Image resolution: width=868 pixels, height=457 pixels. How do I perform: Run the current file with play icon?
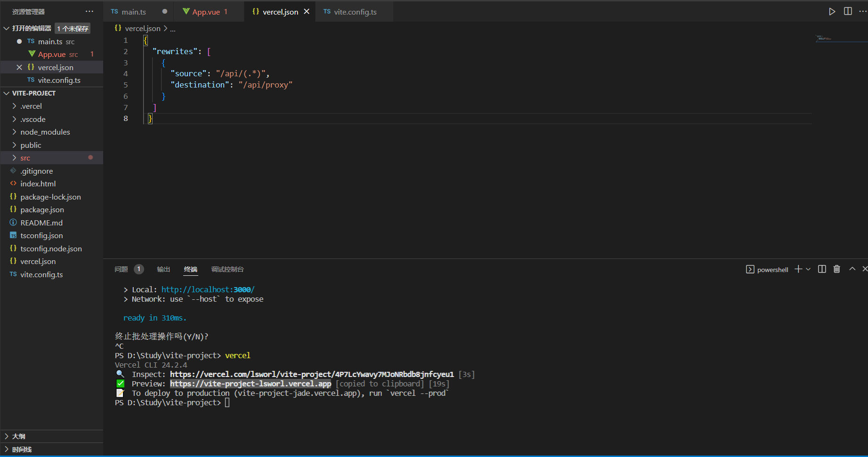pos(832,12)
